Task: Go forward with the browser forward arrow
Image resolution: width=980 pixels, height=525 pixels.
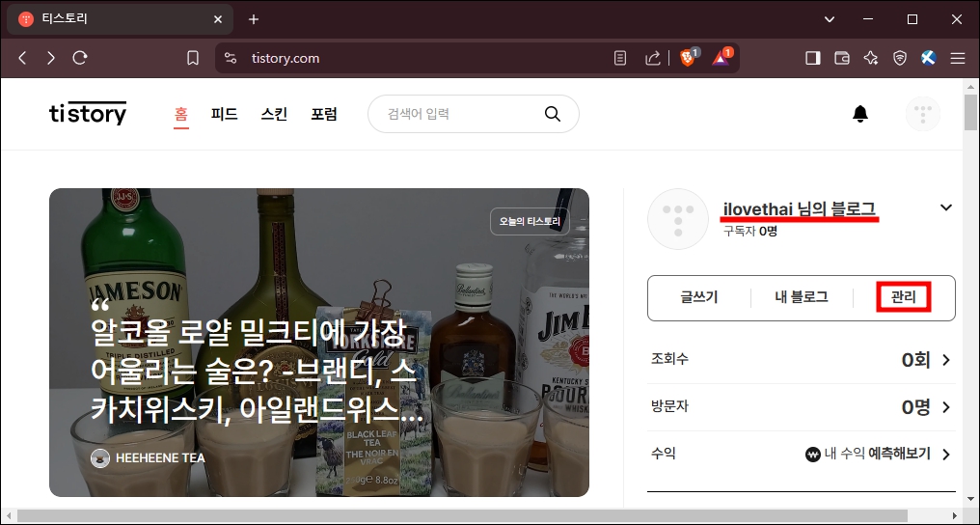Action: coord(50,58)
